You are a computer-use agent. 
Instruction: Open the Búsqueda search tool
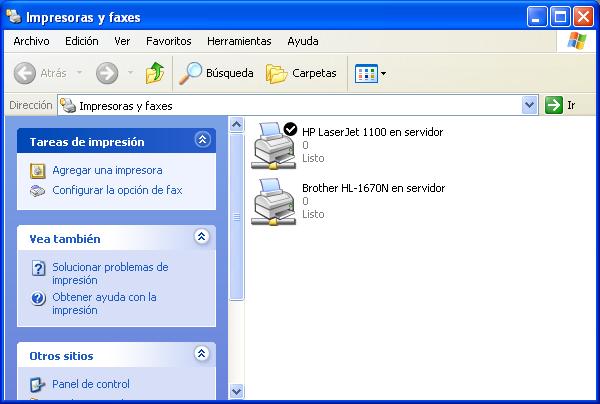(x=217, y=73)
